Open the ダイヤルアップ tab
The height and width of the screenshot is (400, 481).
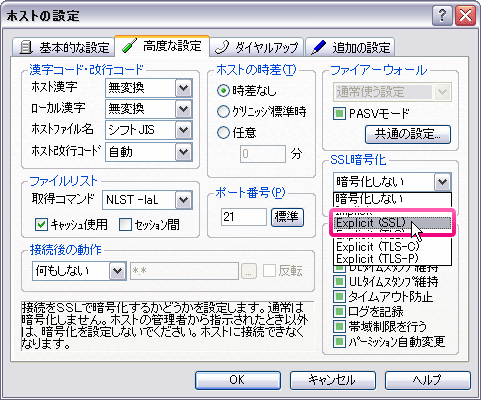pos(257,47)
